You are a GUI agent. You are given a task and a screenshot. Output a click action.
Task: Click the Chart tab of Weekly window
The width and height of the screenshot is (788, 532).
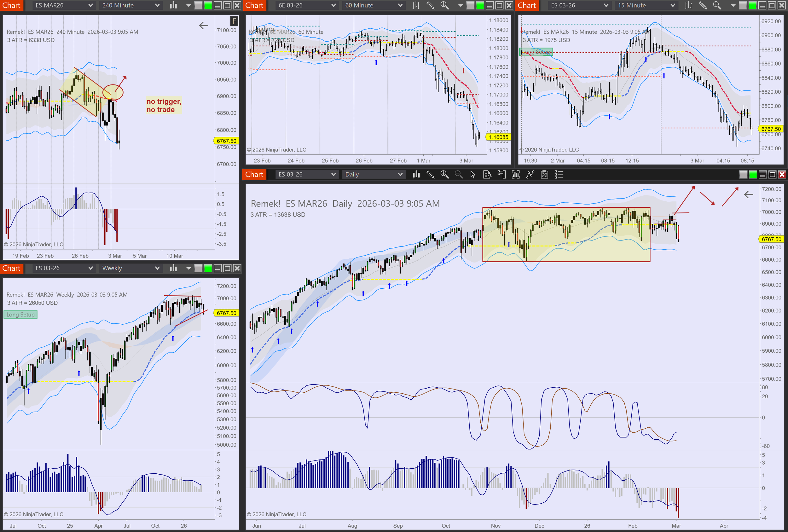click(12, 268)
